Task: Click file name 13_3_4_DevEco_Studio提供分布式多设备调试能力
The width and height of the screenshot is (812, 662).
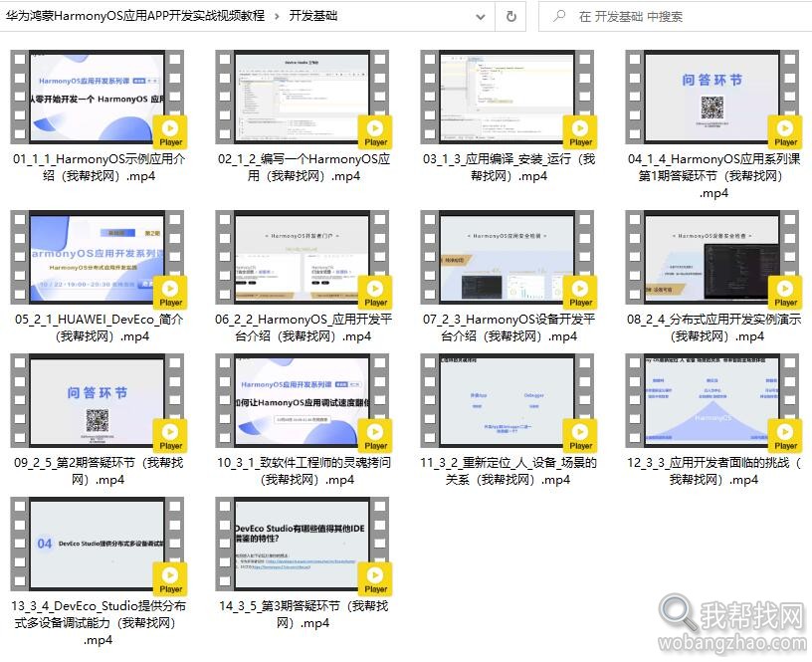Action: [99, 622]
